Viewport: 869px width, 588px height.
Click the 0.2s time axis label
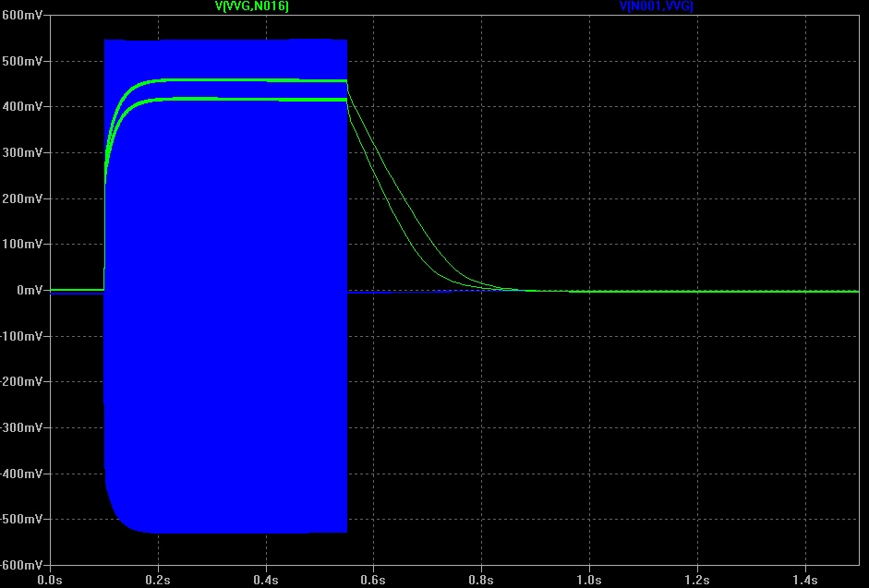(x=158, y=578)
